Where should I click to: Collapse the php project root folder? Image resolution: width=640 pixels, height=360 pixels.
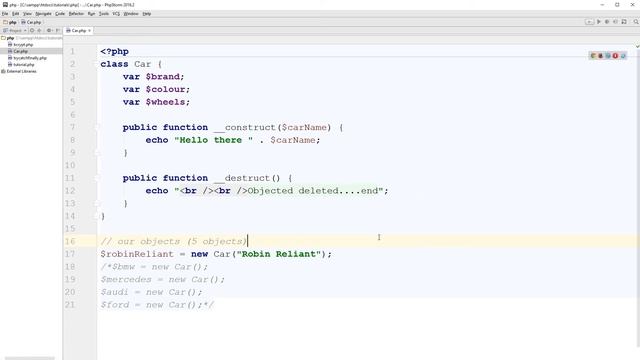click(3, 38)
